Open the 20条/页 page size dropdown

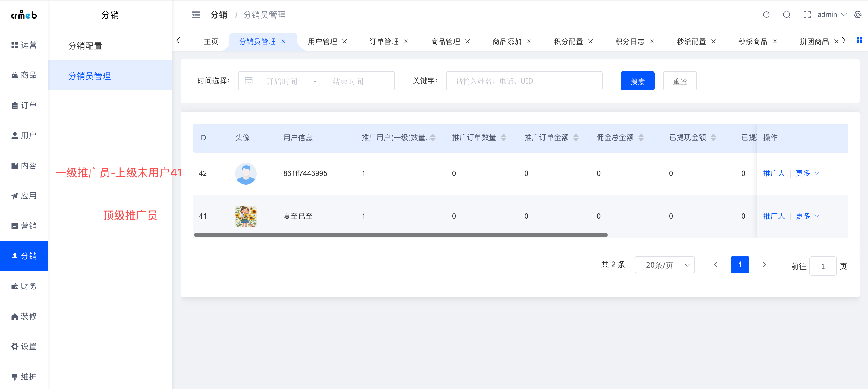coord(665,265)
